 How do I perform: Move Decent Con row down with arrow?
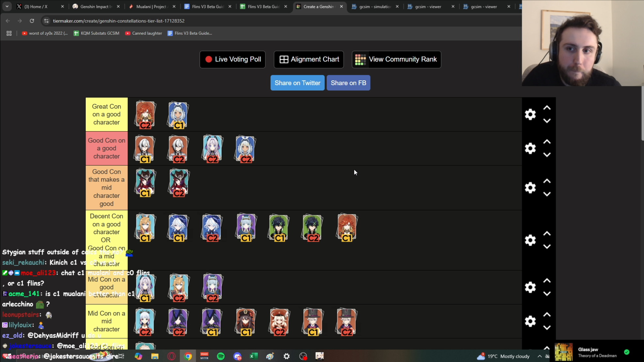point(547,247)
